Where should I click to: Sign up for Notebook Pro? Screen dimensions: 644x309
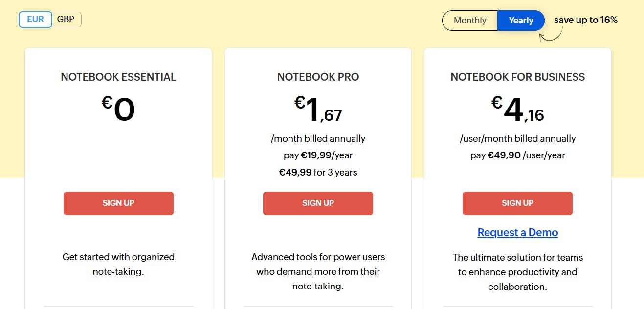pos(318,203)
